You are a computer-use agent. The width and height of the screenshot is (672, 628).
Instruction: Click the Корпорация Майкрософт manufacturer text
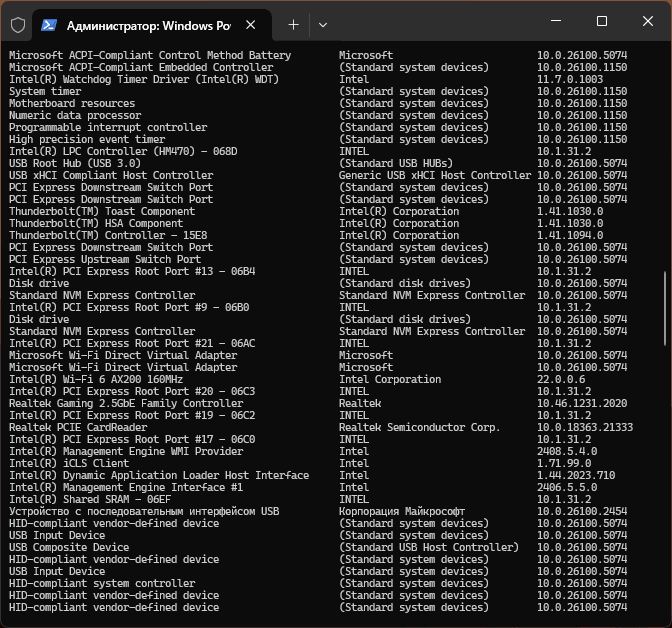[401, 512]
